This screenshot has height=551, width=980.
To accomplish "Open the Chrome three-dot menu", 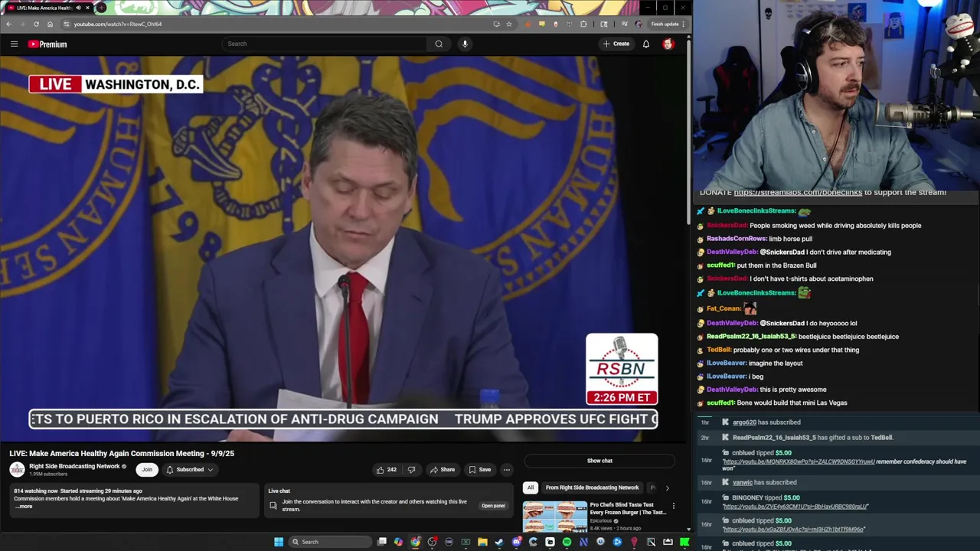I will click(x=683, y=24).
